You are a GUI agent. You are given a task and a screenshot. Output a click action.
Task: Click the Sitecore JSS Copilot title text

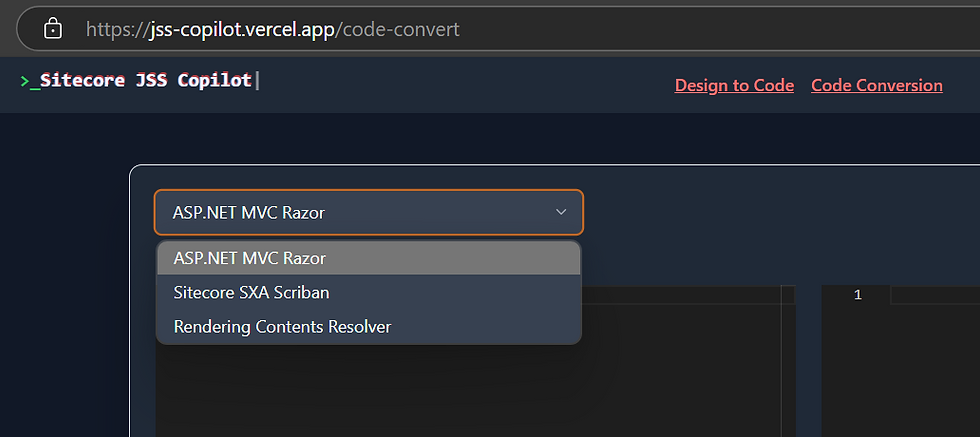[x=146, y=81]
